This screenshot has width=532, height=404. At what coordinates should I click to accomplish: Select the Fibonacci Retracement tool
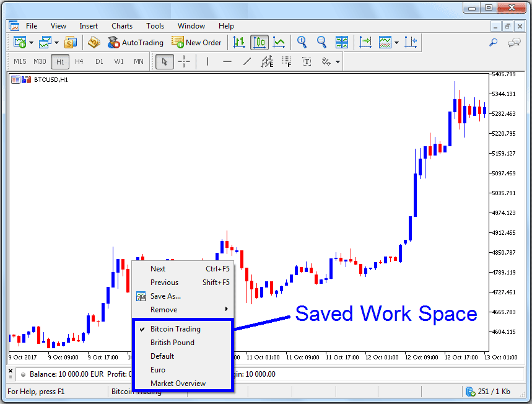[x=267, y=61]
